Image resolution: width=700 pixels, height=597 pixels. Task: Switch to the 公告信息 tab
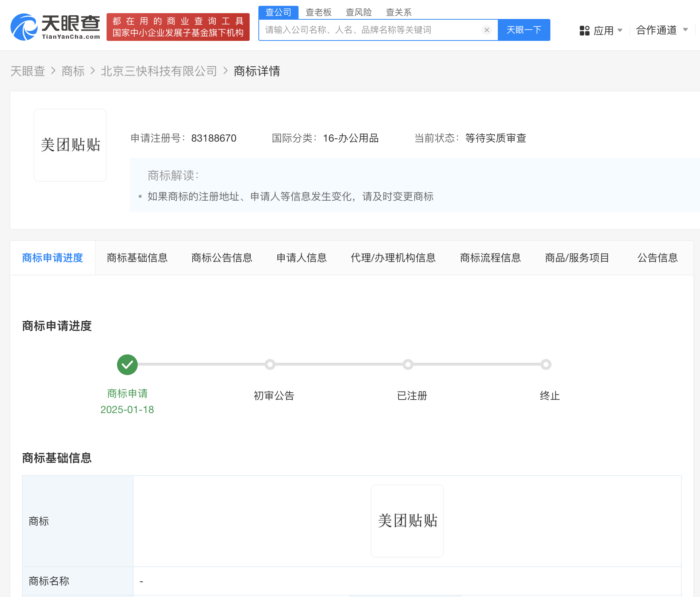tap(657, 258)
